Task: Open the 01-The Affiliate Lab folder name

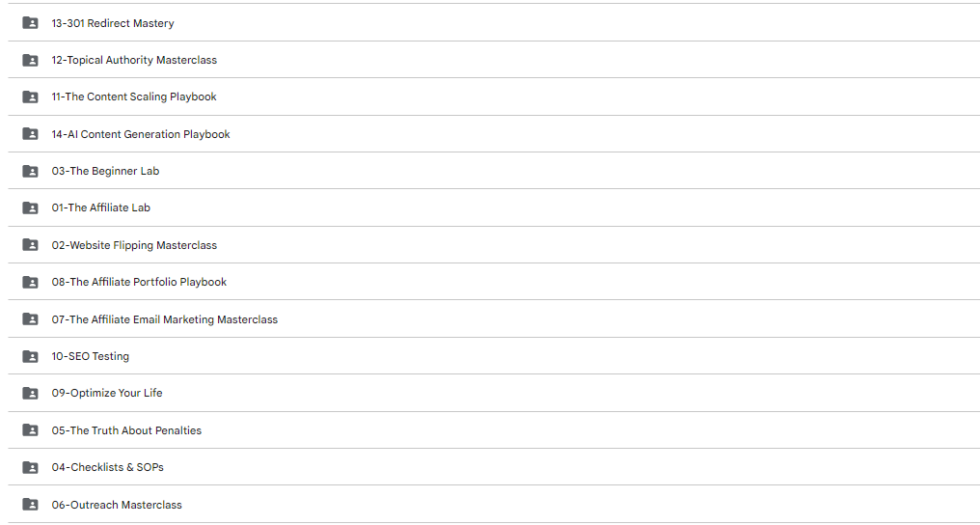Action: point(100,208)
